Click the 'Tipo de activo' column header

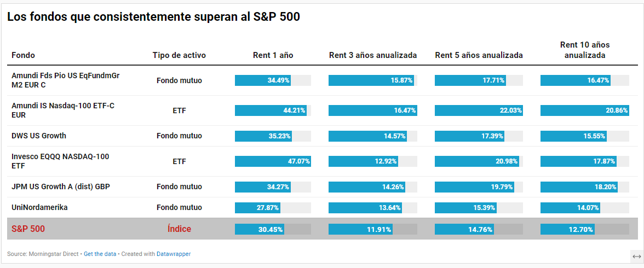coord(179,55)
